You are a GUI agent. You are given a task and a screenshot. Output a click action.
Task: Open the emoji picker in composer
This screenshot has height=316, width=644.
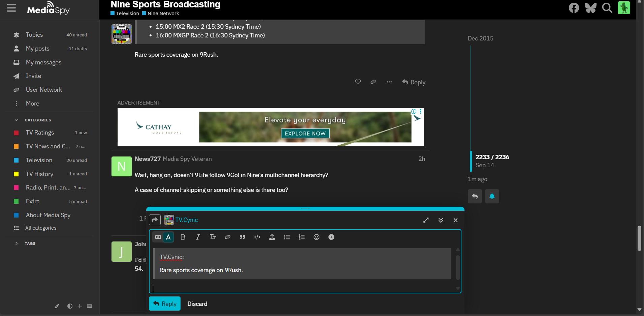click(316, 237)
